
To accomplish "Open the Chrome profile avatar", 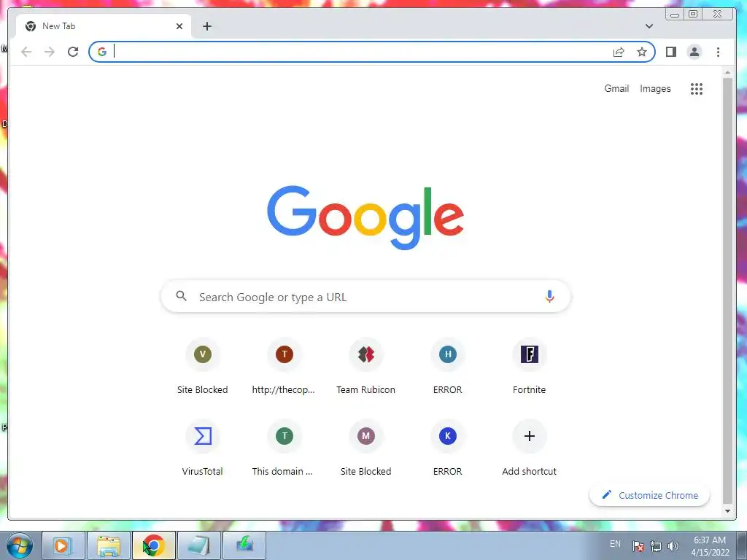I will point(694,52).
